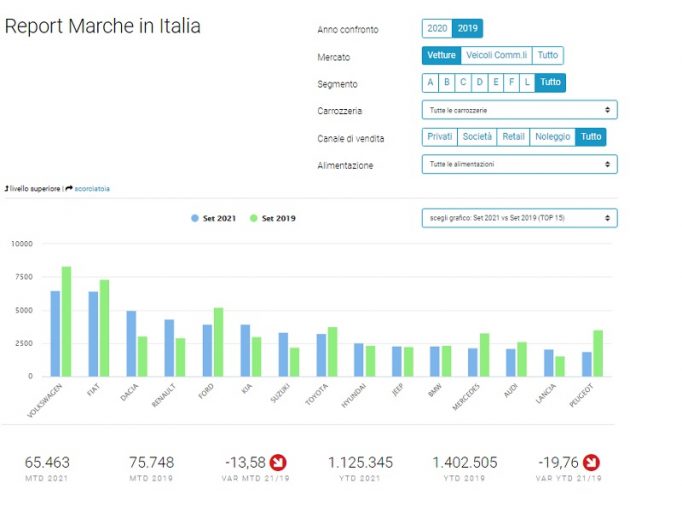Click the YTD 2019 value 1.402.505
The height and width of the screenshot is (512, 682).
(465, 462)
